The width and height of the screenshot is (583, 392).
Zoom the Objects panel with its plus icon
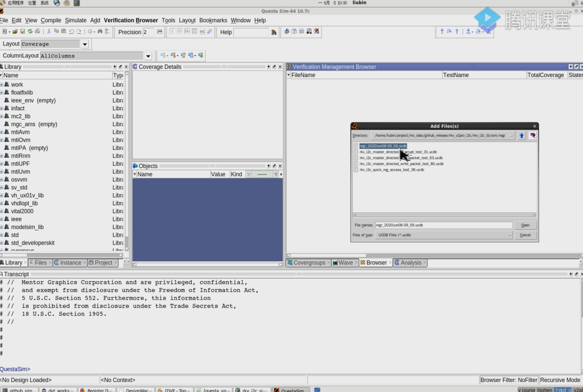(x=268, y=166)
